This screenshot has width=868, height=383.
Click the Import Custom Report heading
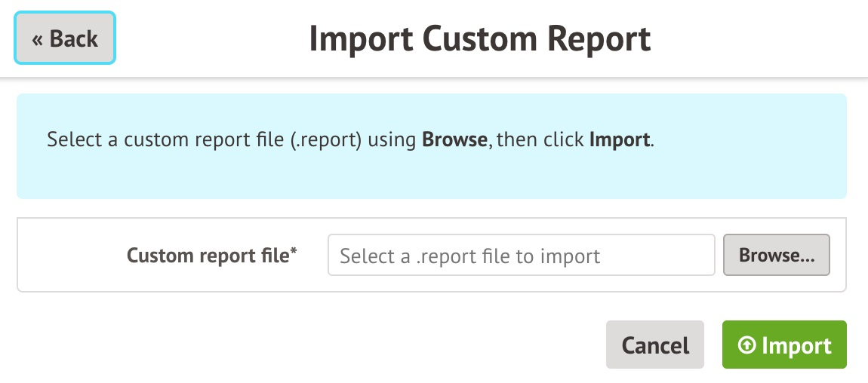[479, 39]
